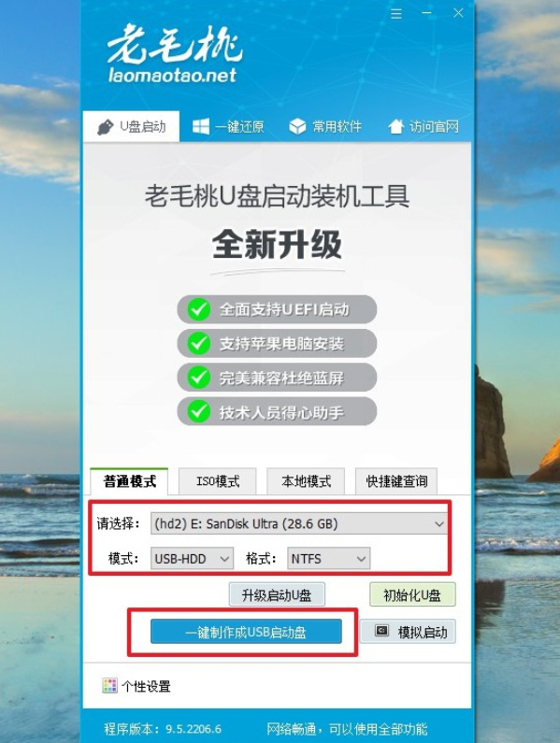Click the laomaotao.net logo
The width and height of the screenshot is (560, 743).
tap(173, 53)
